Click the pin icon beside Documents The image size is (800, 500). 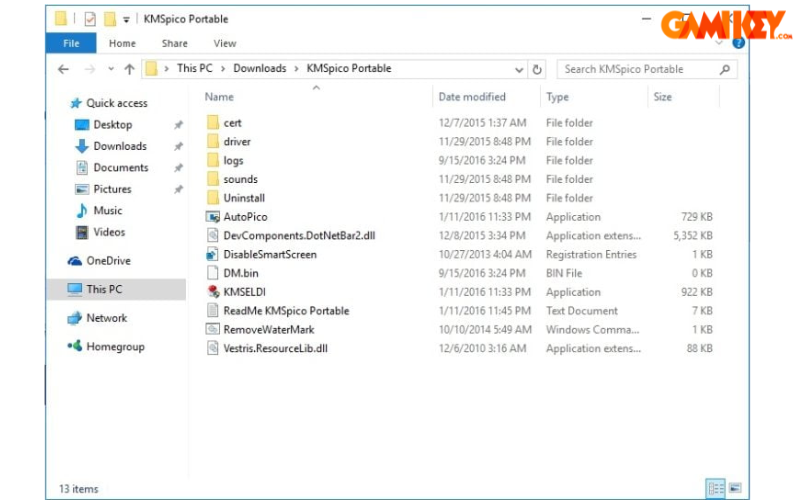point(178,167)
